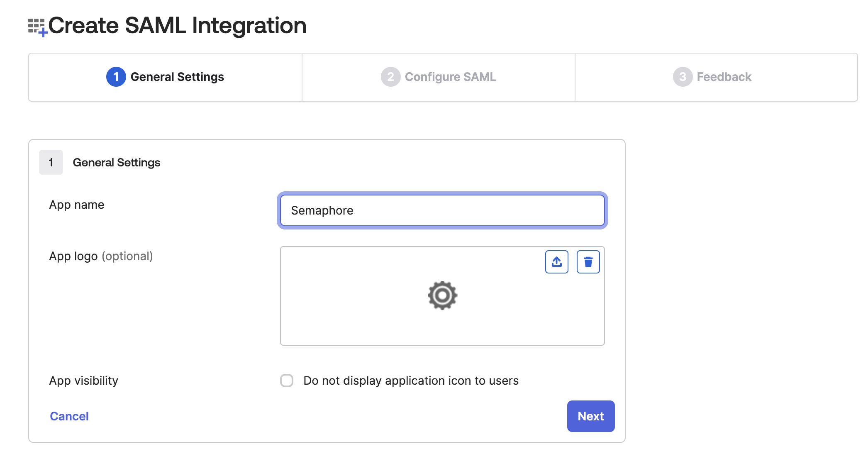
Task: Check the App visibility option
Action: tap(286, 380)
